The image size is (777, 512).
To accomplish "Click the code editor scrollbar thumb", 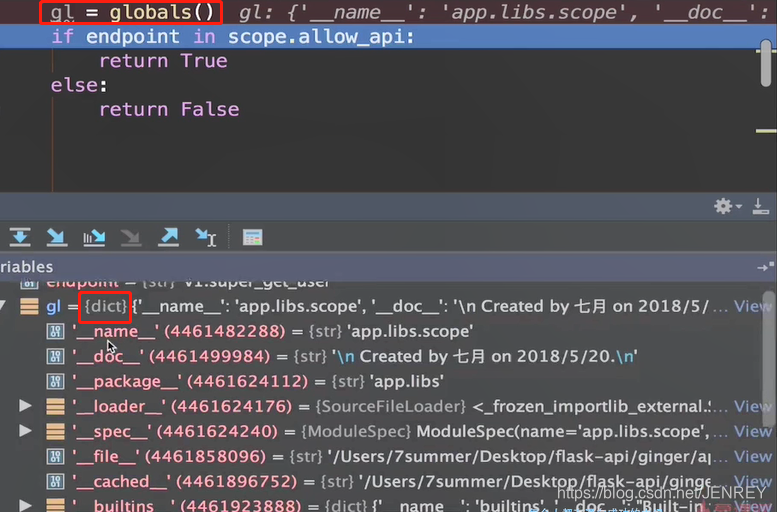I will [766, 63].
